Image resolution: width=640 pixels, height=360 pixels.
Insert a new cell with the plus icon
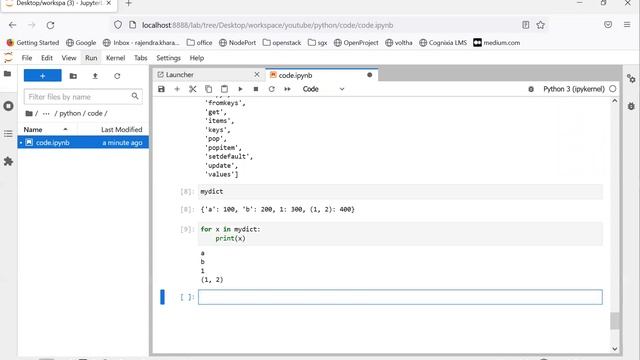click(177, 89)
